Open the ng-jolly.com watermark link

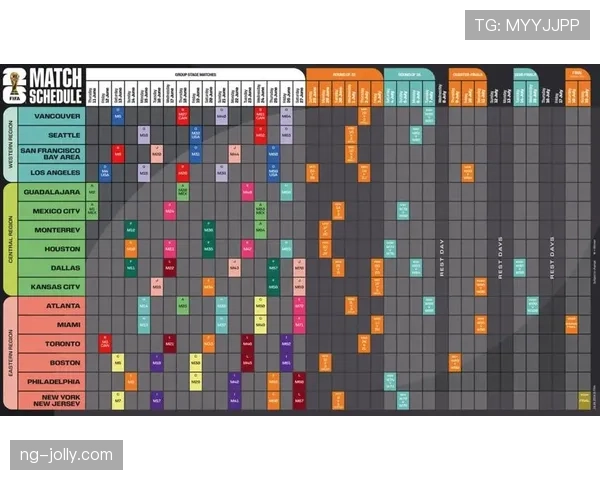click(x=67, y=455)
